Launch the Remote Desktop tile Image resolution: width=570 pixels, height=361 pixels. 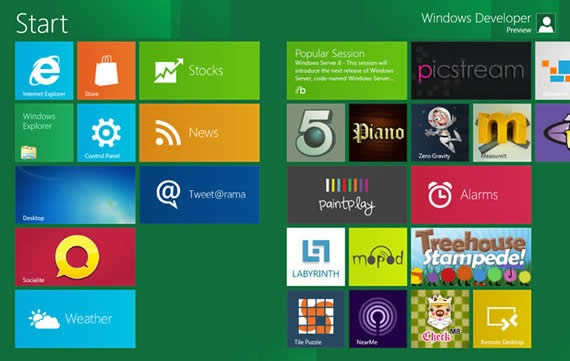(x=502, y=319)
